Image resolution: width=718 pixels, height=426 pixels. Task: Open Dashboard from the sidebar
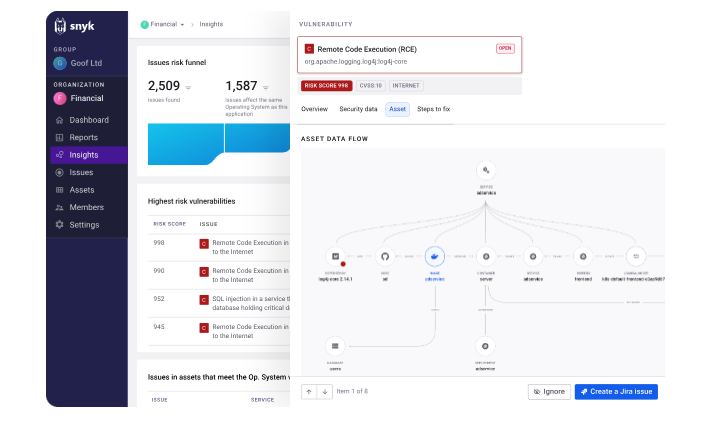click(x=89, y=120)
